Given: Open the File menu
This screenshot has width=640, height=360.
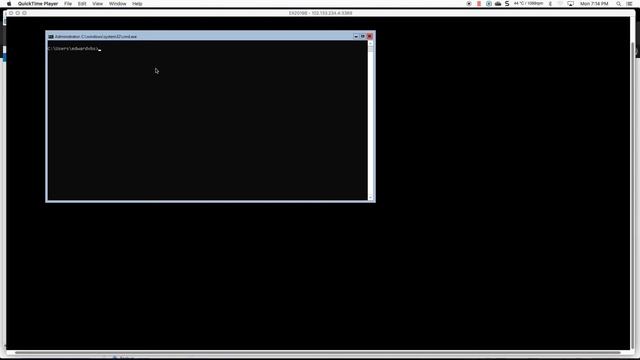Looking at the screenshot, I should tap(68, 4).
